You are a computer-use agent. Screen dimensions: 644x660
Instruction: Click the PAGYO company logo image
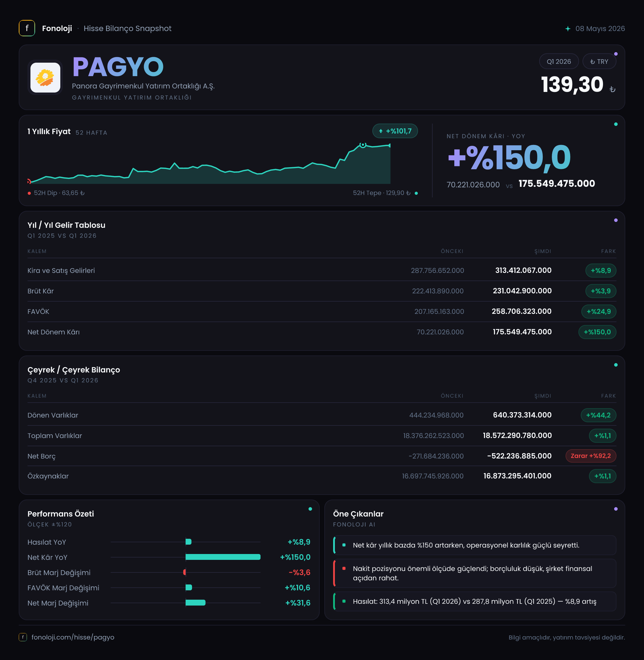45,78
